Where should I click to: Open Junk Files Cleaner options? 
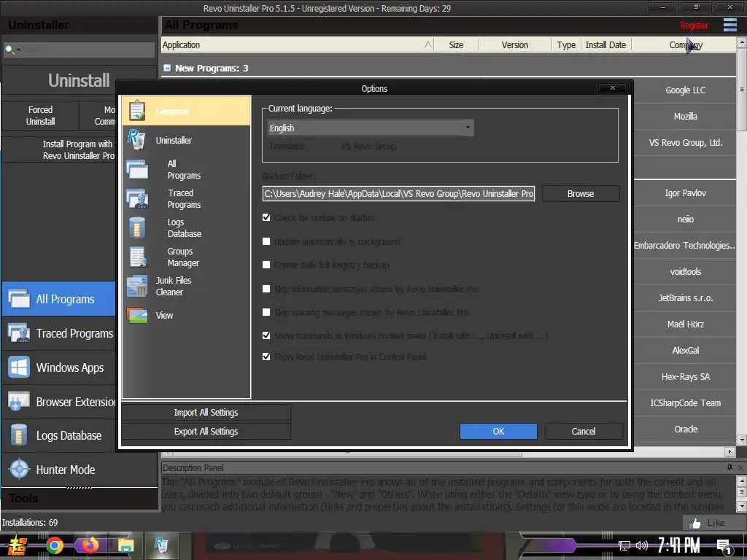coord(186,286)
